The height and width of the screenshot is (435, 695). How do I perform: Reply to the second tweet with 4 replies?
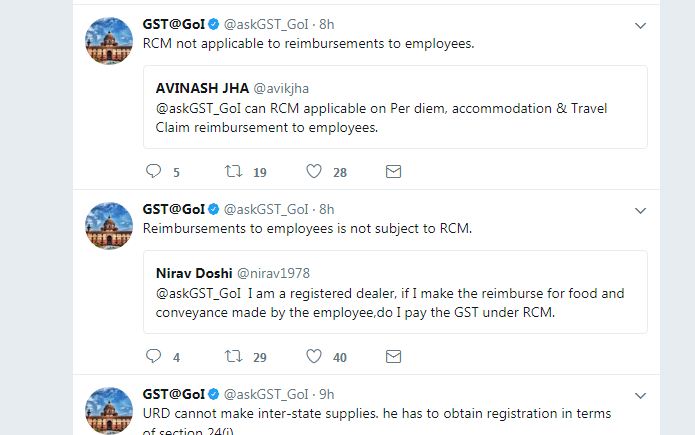(153, 356)
